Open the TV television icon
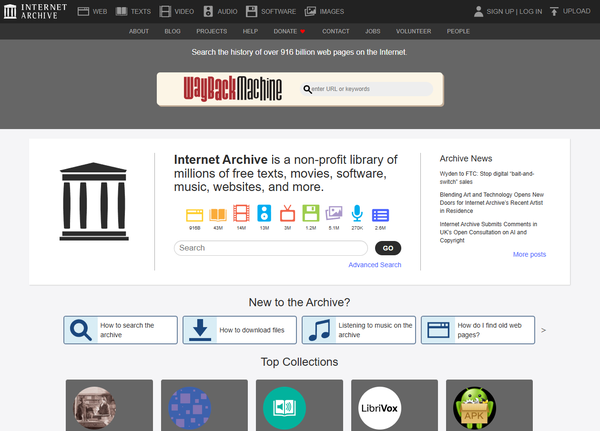 [x=287, y=213]
